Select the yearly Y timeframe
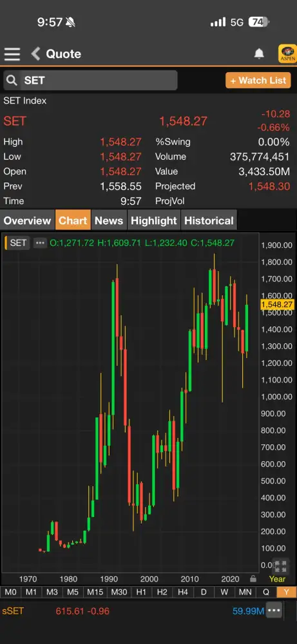The image size is (297, 644). click(286, 592)
